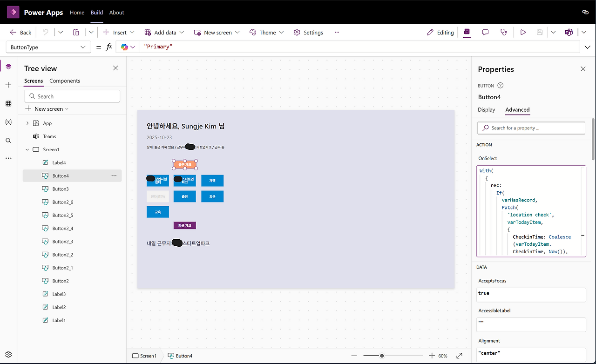Open the more options ellipsis for Button4

(x=114, y=176)
